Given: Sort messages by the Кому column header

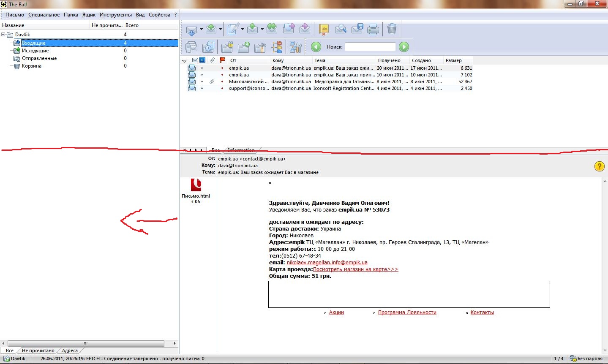Looking at the screenshot, I should click(291, 60).
